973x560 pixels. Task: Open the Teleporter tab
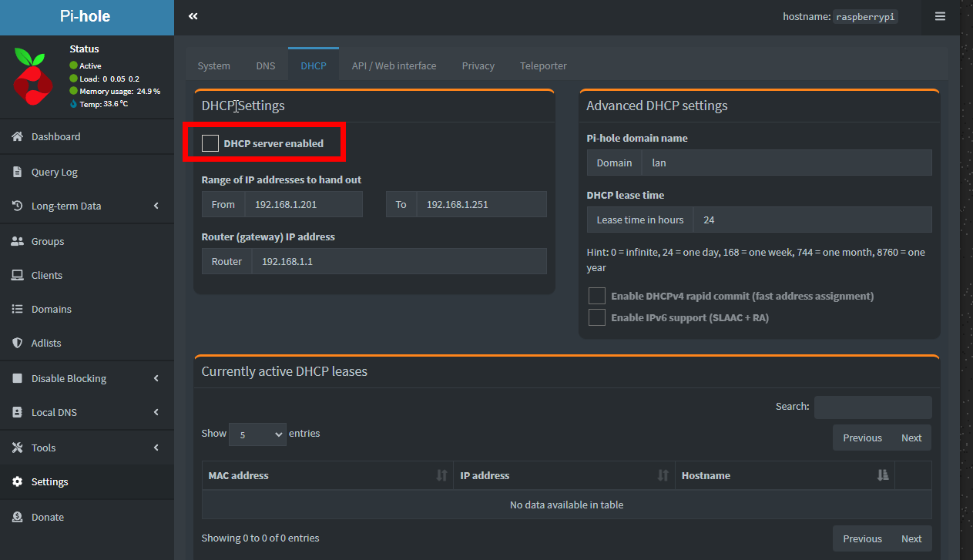click(544, 65)
